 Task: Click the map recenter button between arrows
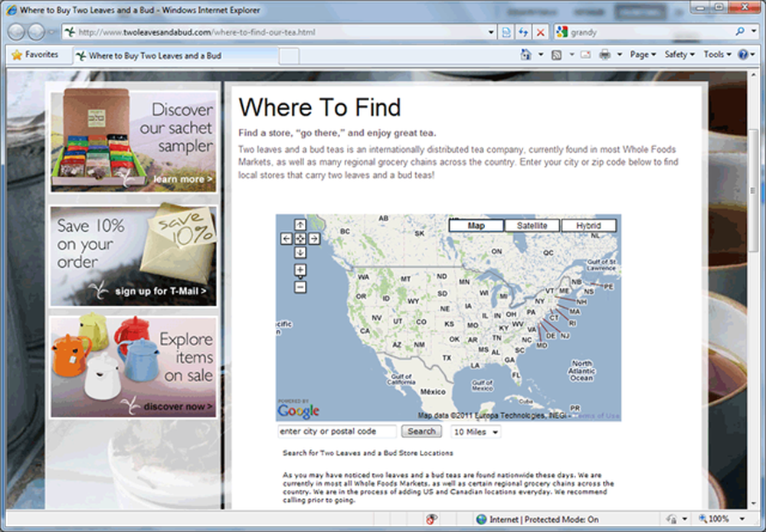coord(300,239)
